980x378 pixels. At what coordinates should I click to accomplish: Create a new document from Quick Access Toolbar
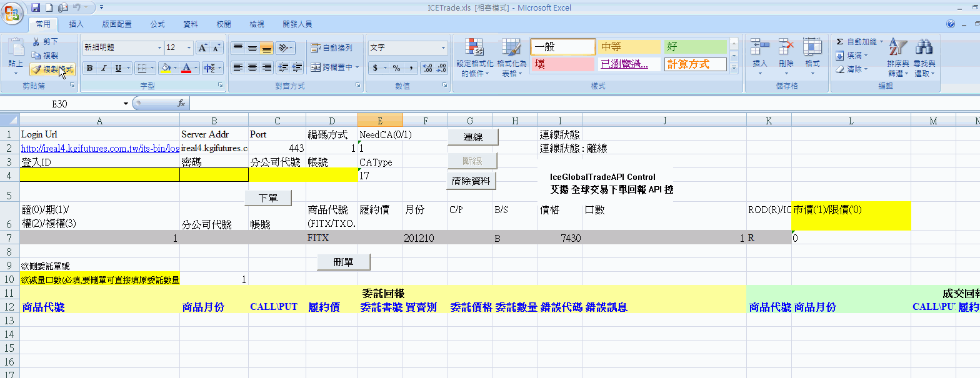(49, 7)
